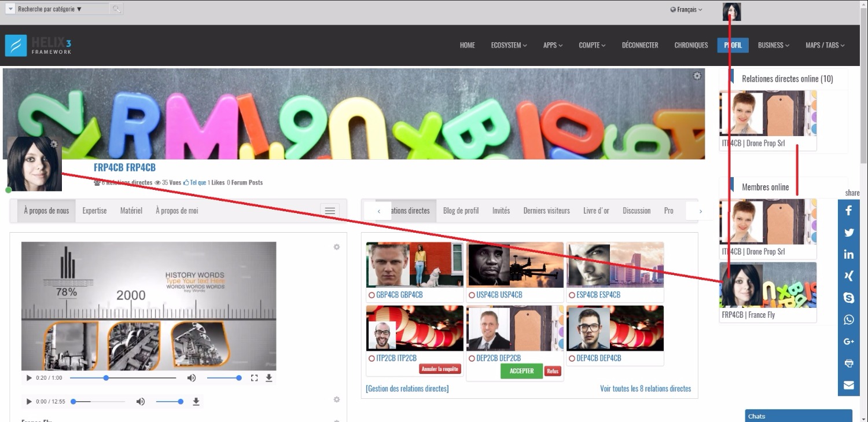Select the À propos de nous tab
Image resolution: width=868 pixels, height=422 pixels.
pos(46,211)
